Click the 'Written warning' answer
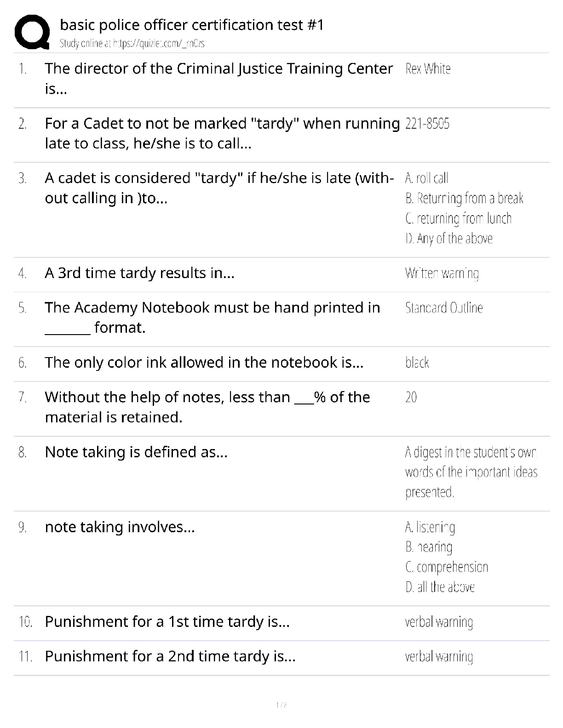 point(442,273)
